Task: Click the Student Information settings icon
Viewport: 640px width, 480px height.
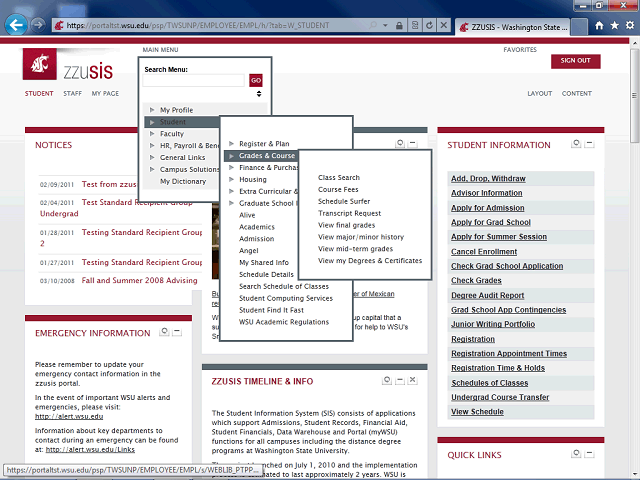Action: [x=576, y=144]
